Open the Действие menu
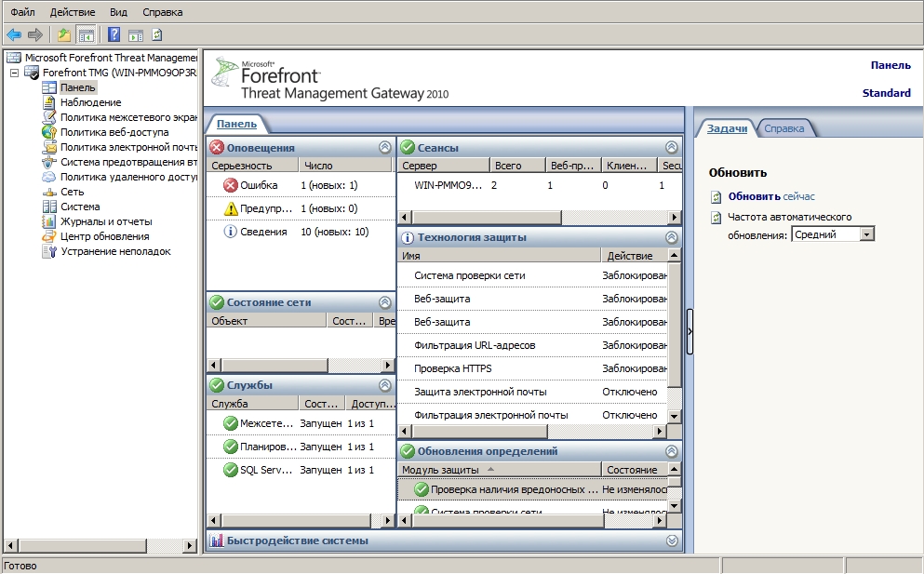 73,12
